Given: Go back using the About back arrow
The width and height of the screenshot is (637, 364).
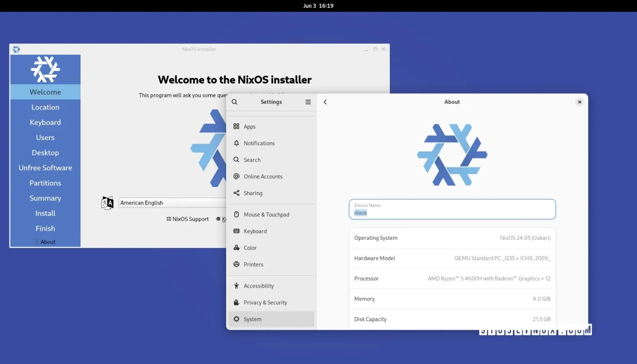Looking at the screenshot, I should pyautogui.click(x=325, y=102).
